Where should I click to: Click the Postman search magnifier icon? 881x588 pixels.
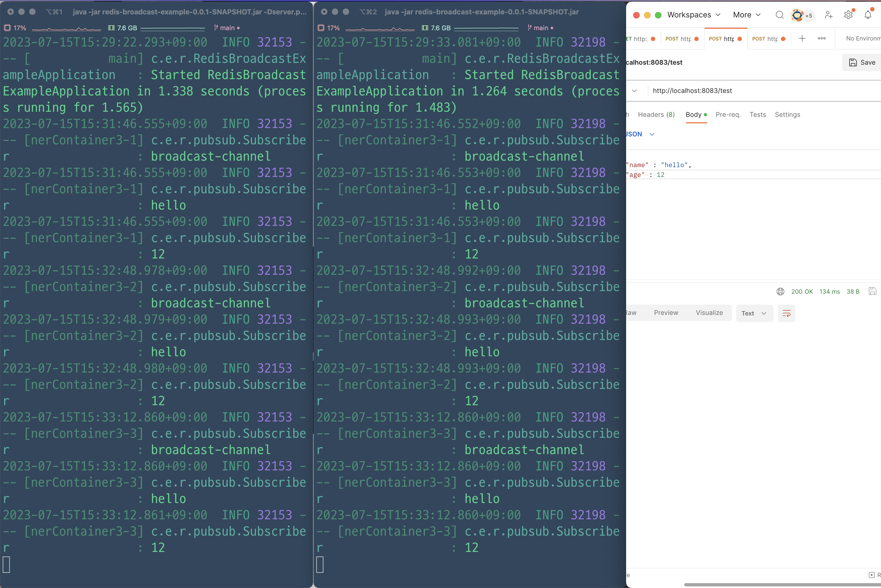tap(779, 15)
